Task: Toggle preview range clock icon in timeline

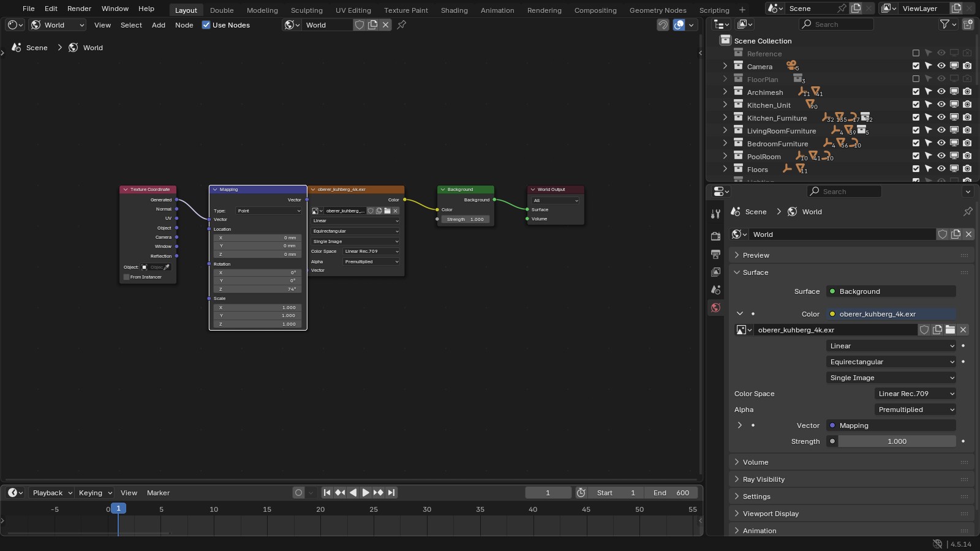Action: click(581, 493)
